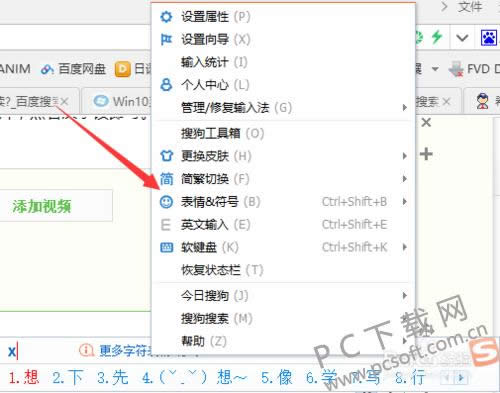500x393 pixels.
Task: Click the 简 icon beside 简繁切换
Action: (166, 179)
